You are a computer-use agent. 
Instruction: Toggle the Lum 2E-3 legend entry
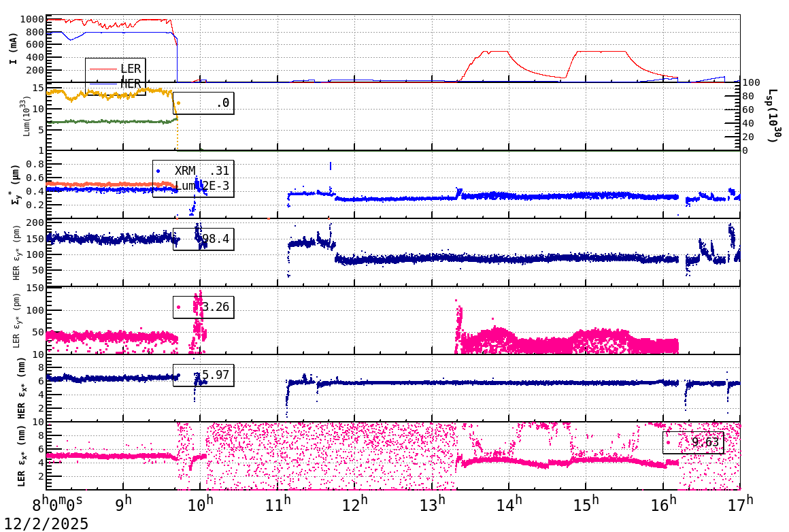[185, 185]
